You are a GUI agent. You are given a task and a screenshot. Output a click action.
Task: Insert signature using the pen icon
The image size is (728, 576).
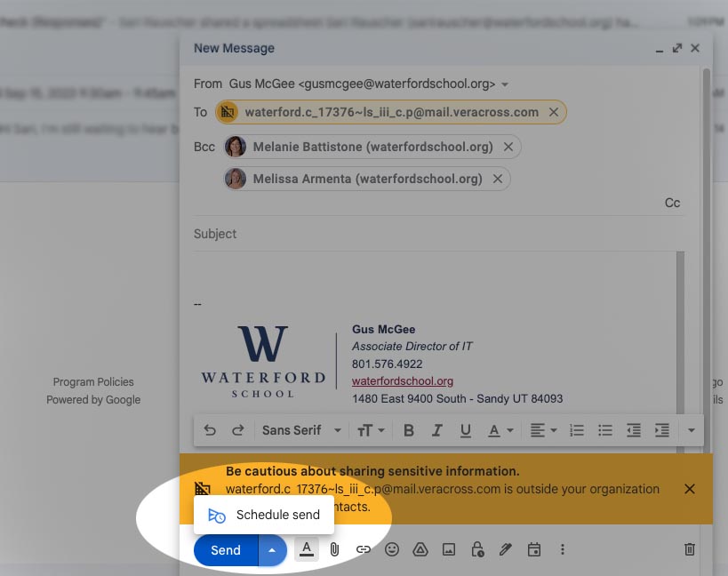pos(506,549)
